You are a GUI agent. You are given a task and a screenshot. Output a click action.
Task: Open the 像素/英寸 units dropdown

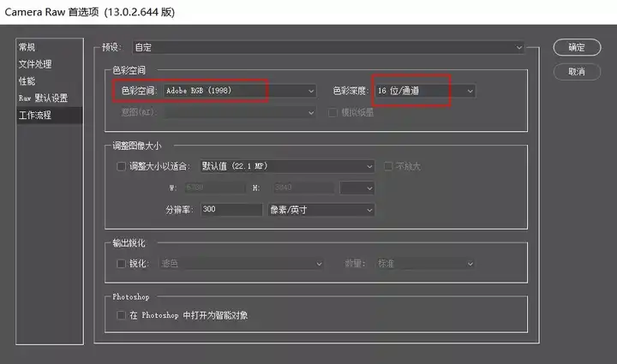point(321,210)
